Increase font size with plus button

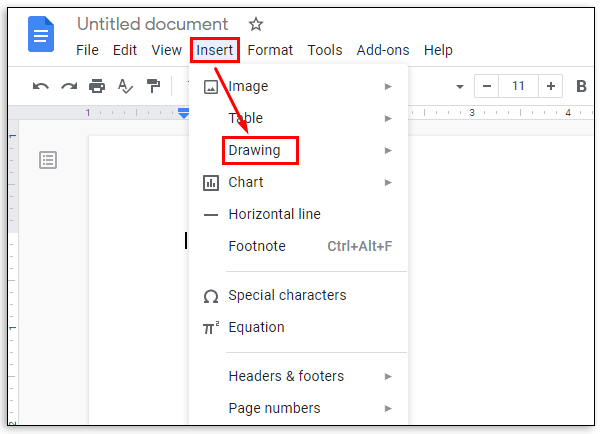point(551,86)
